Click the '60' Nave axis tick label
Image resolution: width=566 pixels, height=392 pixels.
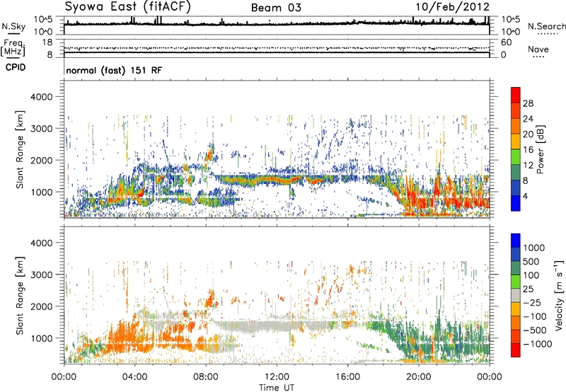506,42
